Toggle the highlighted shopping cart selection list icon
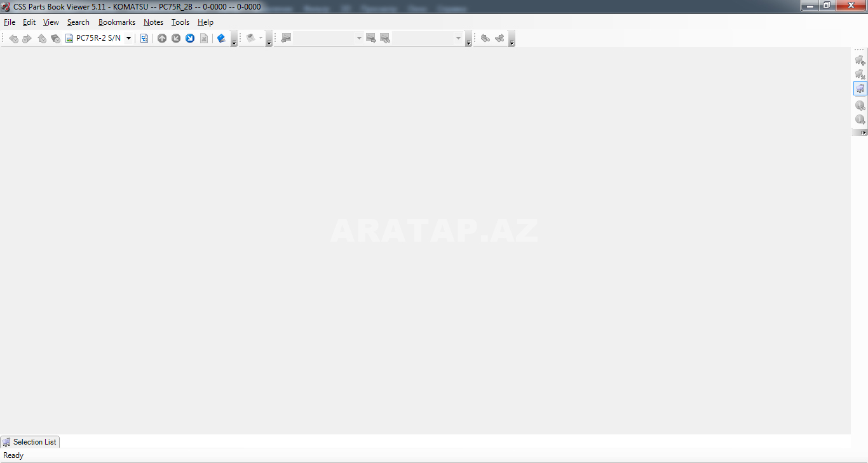 tap(860, 88)
